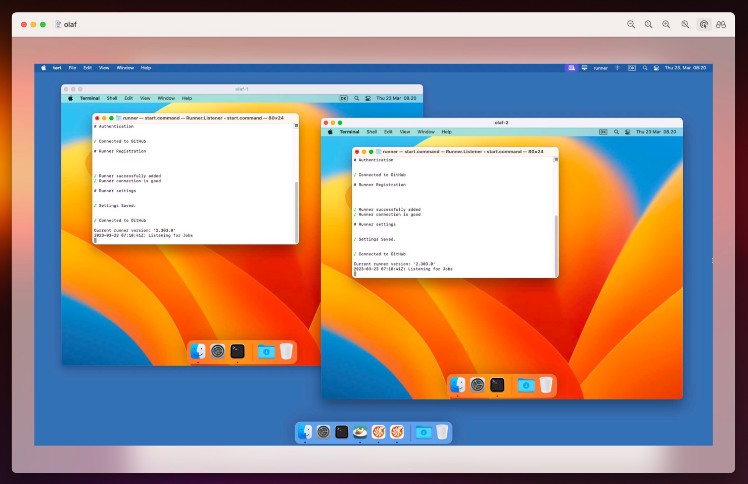Open the Shell menu in olaf-2
The height and width of the screenshot is (484, 748).
click(371, 132)
